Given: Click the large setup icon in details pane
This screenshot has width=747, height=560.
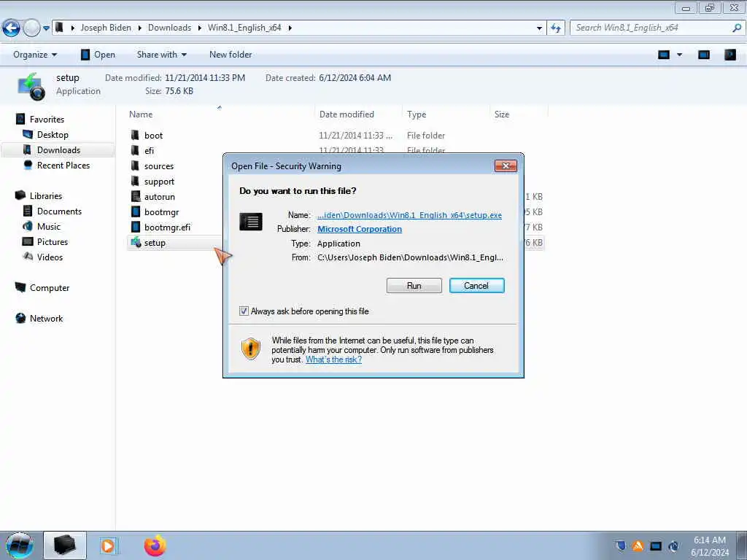Looking at the screenshot, I should point(31,86).
